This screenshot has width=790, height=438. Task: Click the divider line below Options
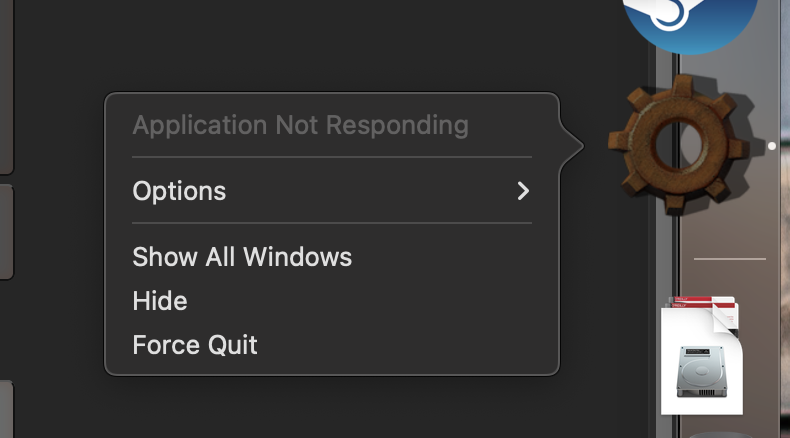coord(332,223)
